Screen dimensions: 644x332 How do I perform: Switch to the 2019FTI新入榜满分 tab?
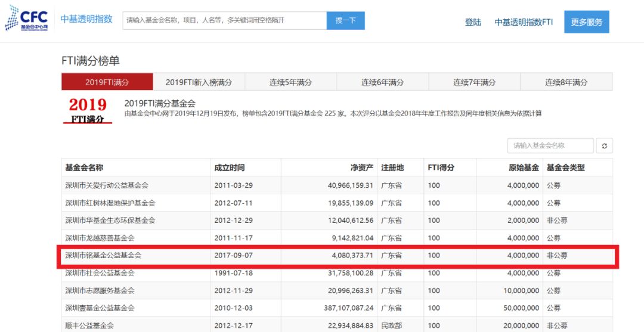[199, 82]
